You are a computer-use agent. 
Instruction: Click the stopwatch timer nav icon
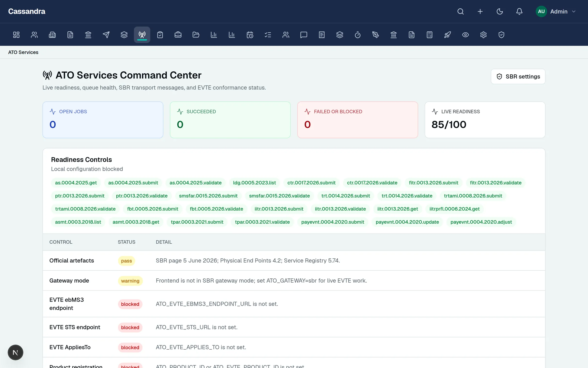click(358, 35)
